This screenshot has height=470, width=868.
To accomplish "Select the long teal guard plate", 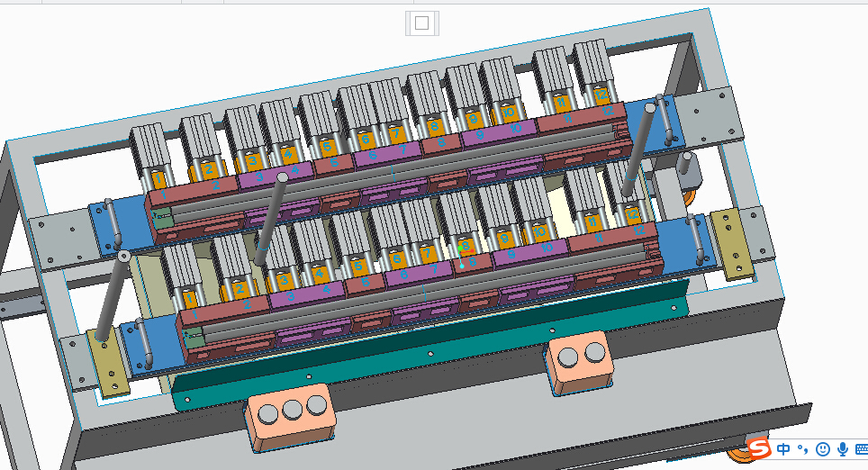I will point(430,346).
